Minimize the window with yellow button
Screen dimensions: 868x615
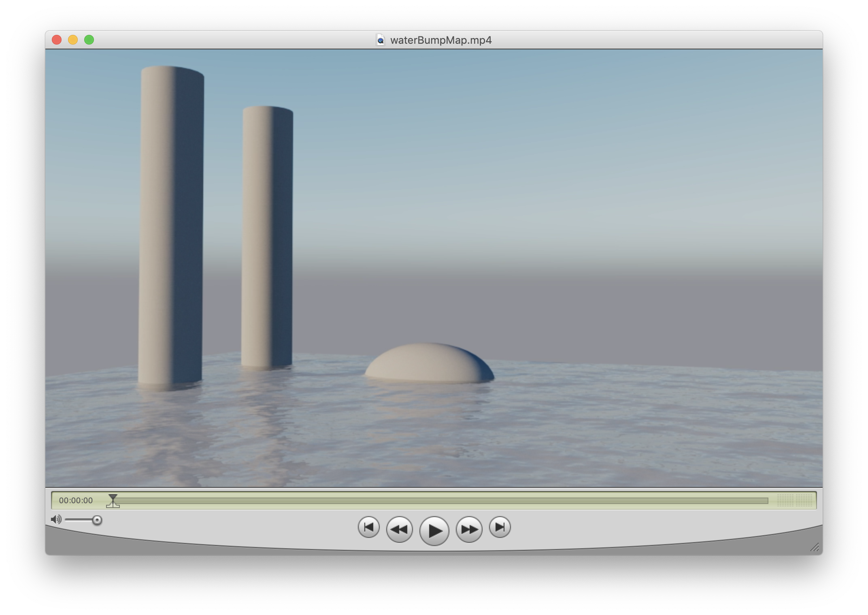point(73,40)
